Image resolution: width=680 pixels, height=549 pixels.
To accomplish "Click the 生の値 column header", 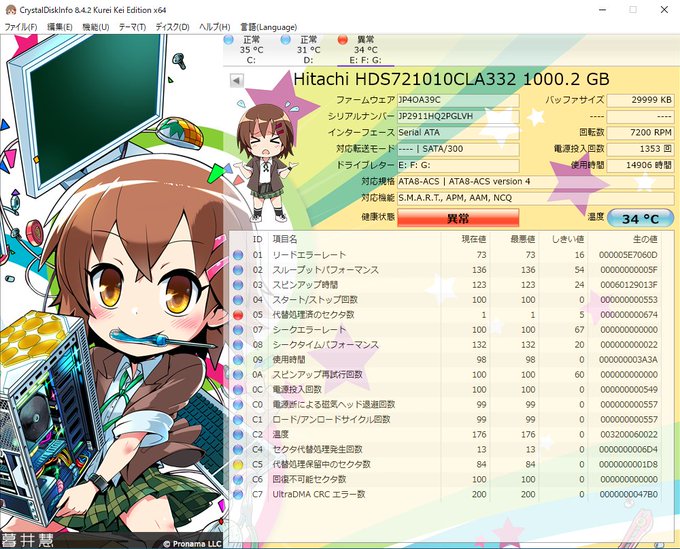I will tap(645, 239).
